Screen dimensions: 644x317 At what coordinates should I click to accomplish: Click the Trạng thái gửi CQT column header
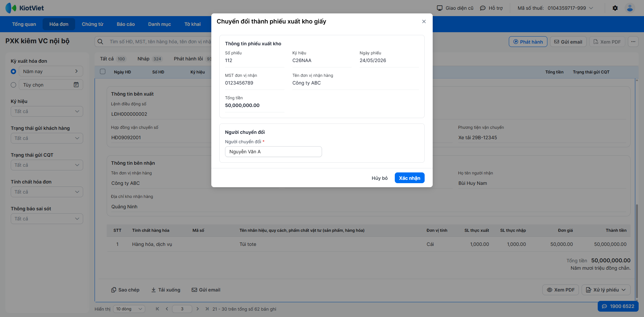[591, 72]
